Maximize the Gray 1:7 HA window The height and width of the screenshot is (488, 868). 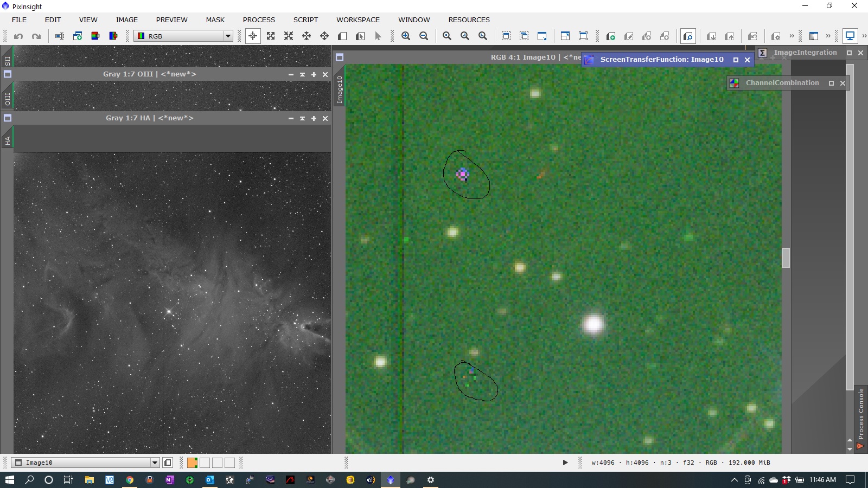[314, 118]
